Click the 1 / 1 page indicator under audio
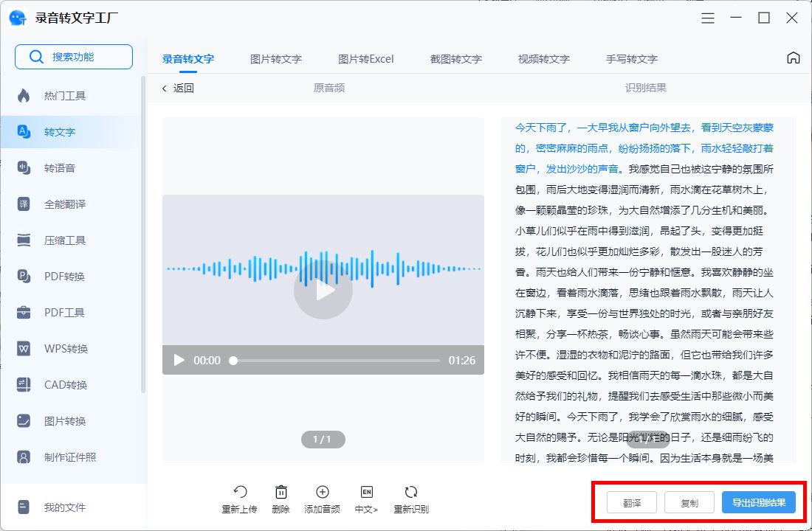812x531 pixels. pos(323,440)
